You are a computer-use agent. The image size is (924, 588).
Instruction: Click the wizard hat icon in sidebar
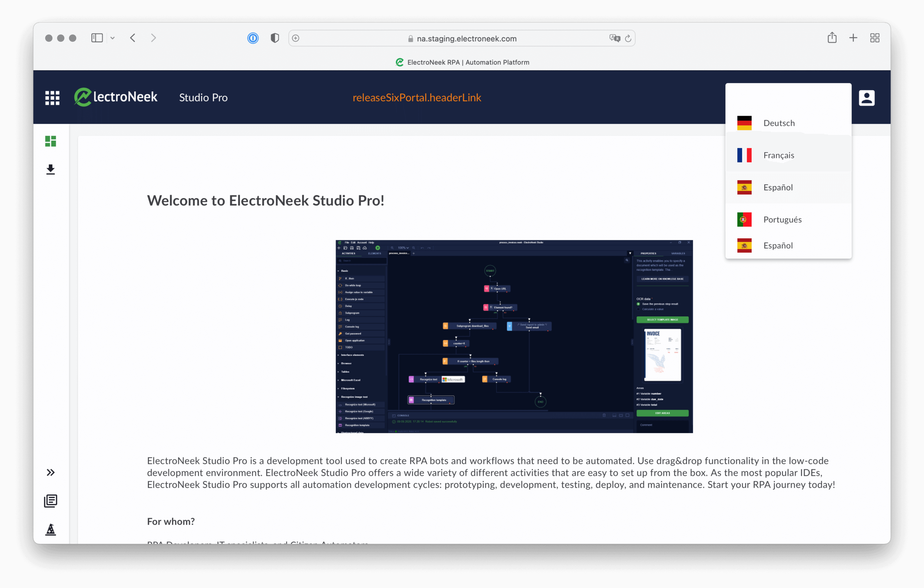tap(51, 530)
